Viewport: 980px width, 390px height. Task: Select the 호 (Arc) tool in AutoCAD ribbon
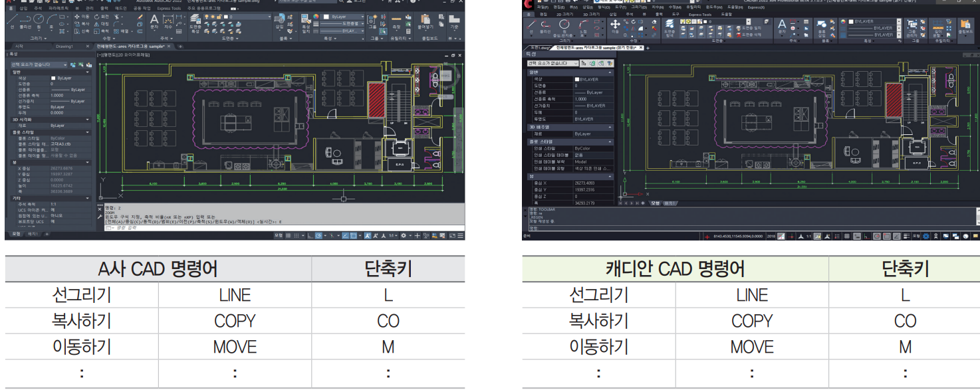tap(51, 22)
